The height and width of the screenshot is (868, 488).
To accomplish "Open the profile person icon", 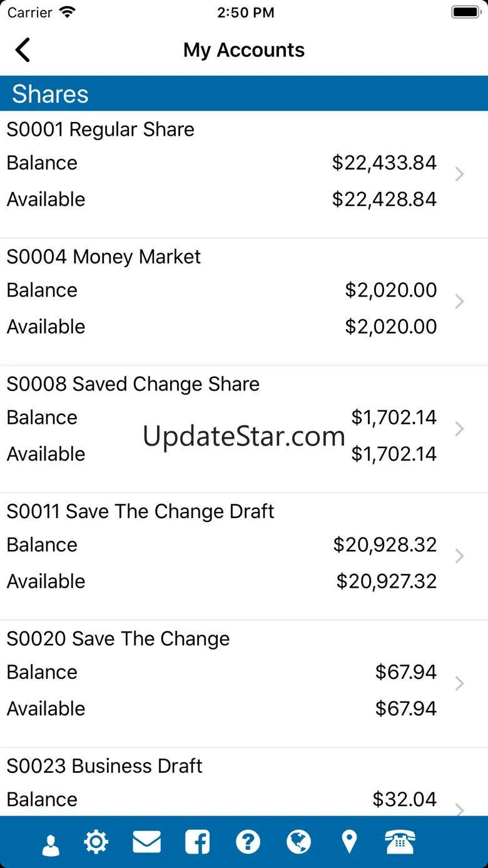I will 51,843.
